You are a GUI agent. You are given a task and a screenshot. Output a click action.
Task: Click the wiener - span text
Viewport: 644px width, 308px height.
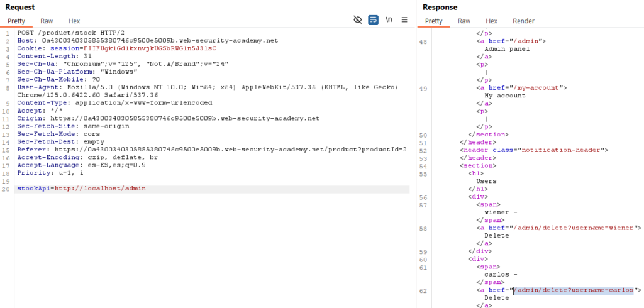pos(501,212)
